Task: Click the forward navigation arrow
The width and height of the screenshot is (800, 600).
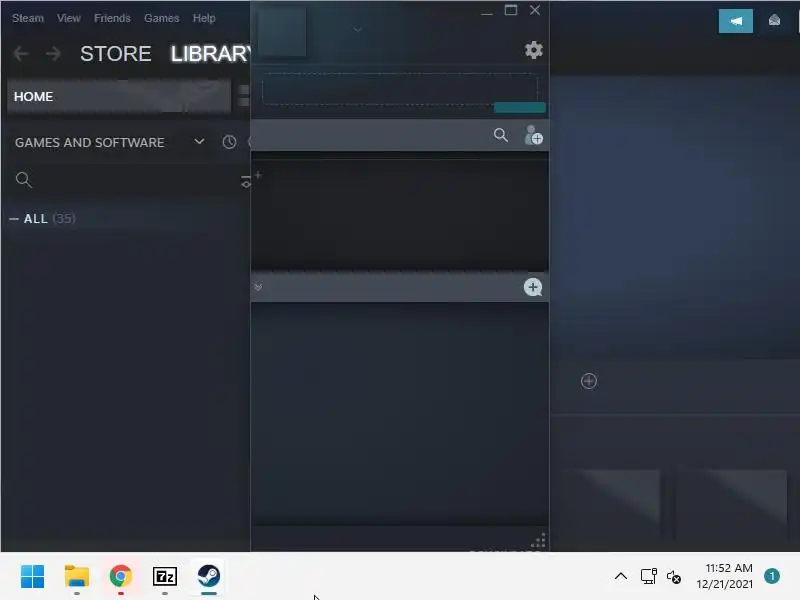Action: tap(53, 53)
